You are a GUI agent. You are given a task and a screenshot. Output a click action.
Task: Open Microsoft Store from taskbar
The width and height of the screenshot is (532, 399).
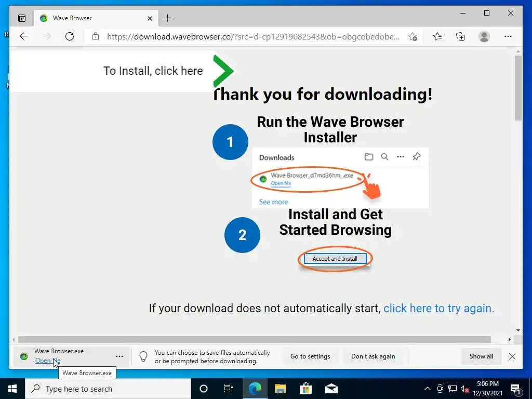[x=305, y=389]
